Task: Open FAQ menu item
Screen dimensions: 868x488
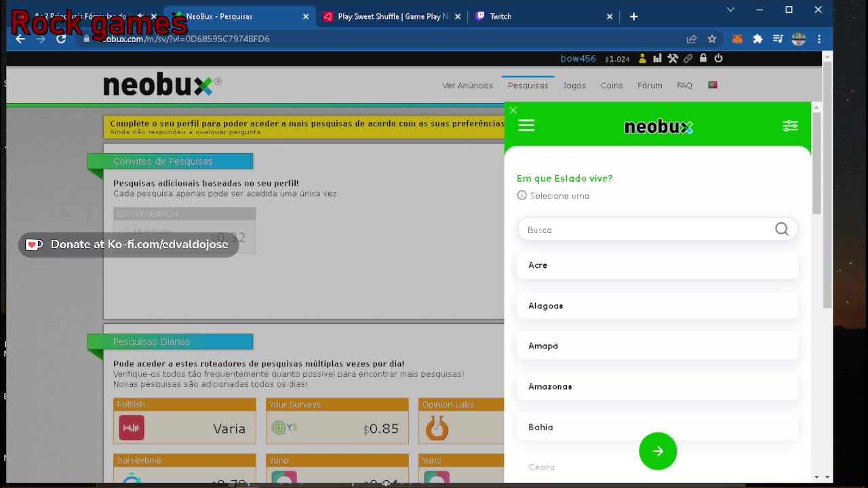Action: (x=684, y=85)
